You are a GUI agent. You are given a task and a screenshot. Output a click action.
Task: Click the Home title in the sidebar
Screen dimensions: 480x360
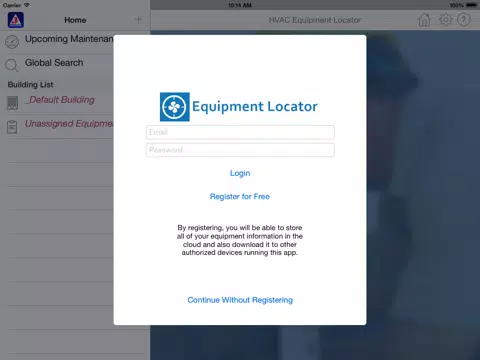click(75, 20)
